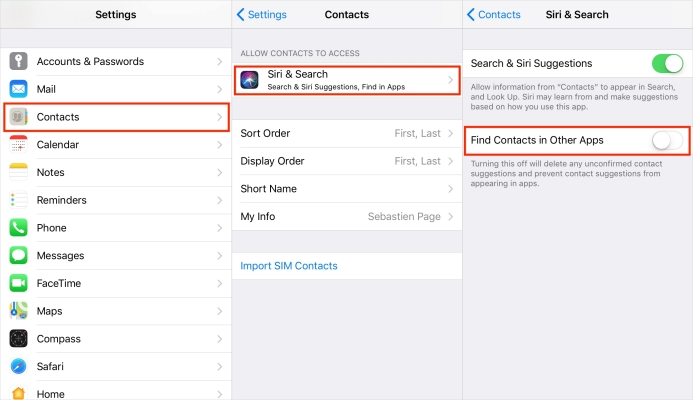Screen dimensions: 693x400
Task: Tap the green Phone icon
Action: 19,228
